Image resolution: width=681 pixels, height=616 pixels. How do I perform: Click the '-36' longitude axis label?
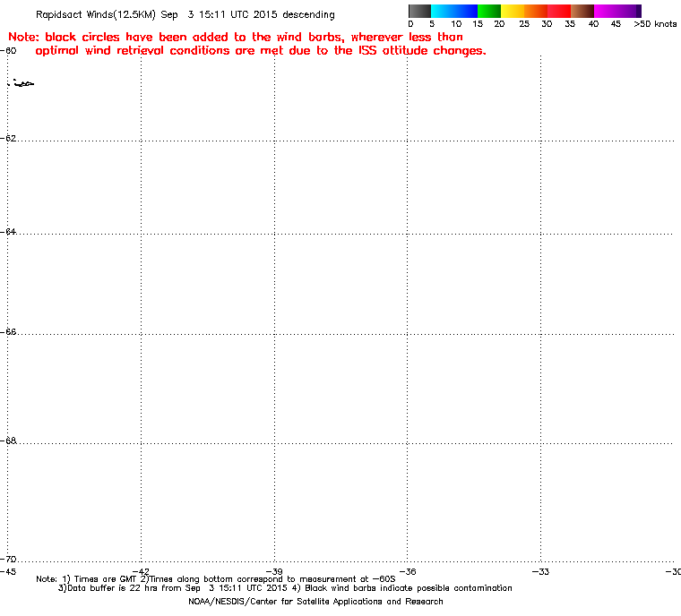[408, 572]
